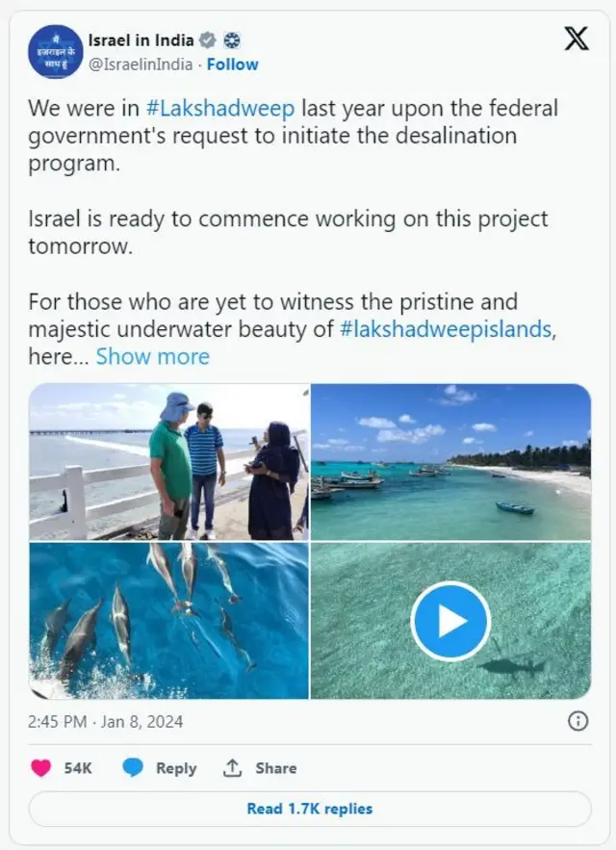Open the beach with boats photo
This screenshot has width=616, height=850.
click(x=450, y=462)
